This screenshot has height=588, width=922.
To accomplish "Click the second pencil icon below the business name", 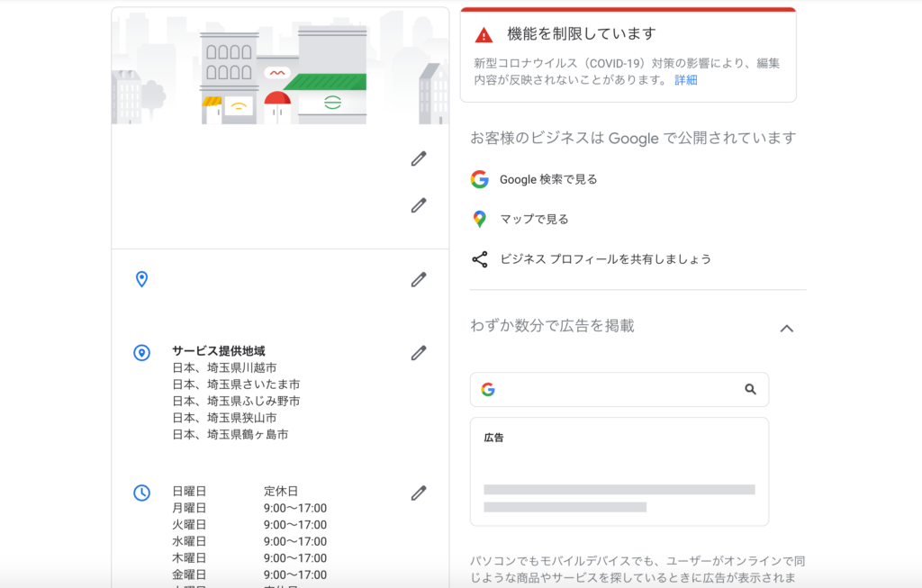I will coord(419,205).
